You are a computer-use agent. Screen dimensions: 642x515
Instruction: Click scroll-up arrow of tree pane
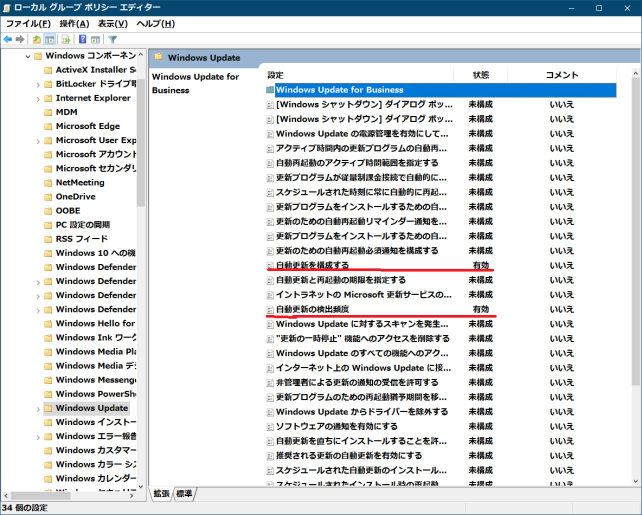click(140, 54)
